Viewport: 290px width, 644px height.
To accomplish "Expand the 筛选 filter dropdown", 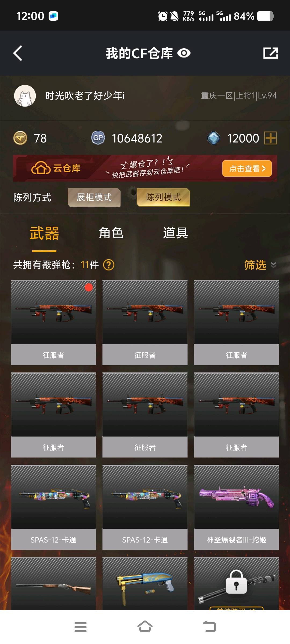I will coord(260,265).
